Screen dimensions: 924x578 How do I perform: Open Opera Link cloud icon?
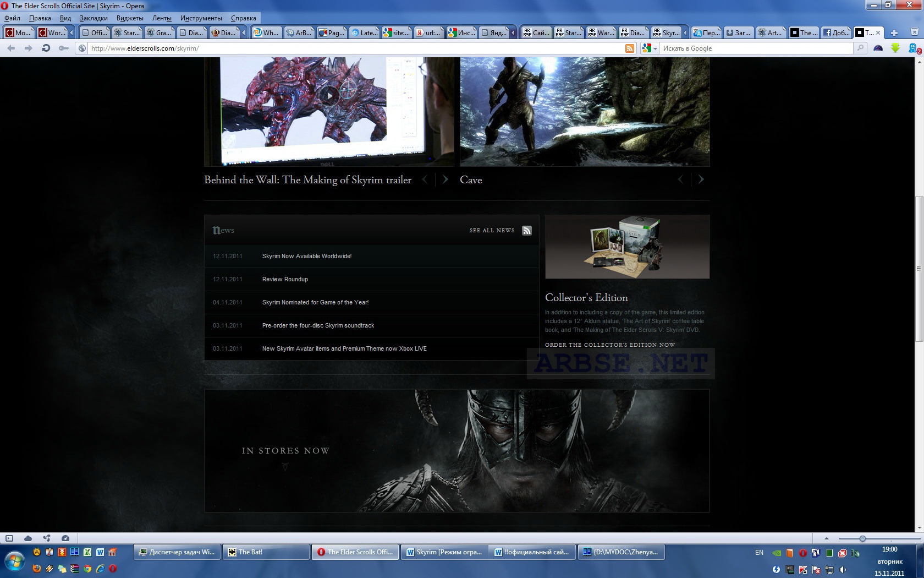(28, 538)
